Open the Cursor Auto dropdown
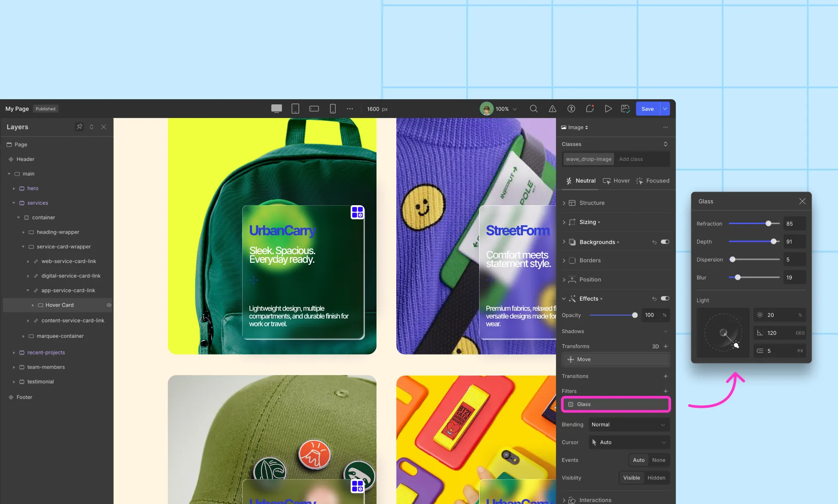This screenshot has height=504, width=838. click(x=629, y=442)
